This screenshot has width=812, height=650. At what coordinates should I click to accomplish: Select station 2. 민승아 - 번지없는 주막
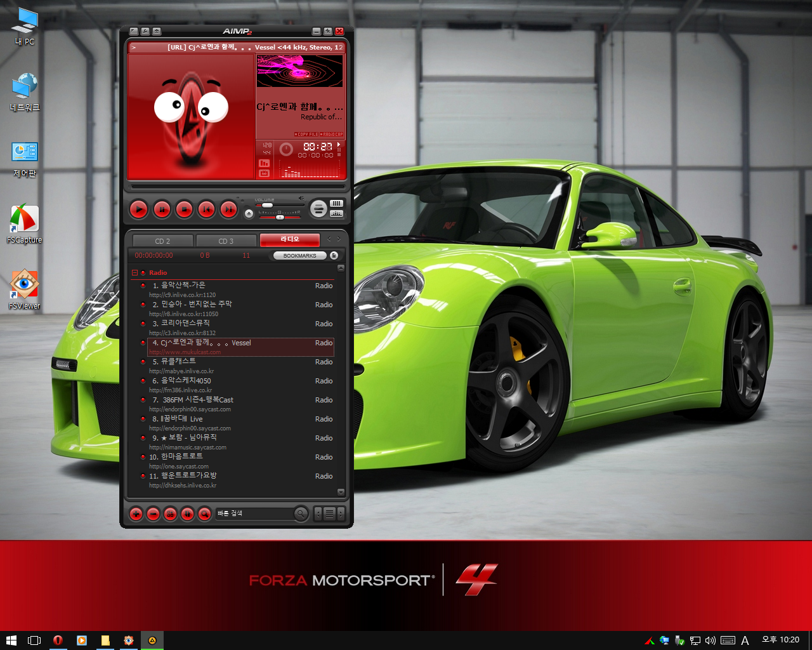coord(240,308)
